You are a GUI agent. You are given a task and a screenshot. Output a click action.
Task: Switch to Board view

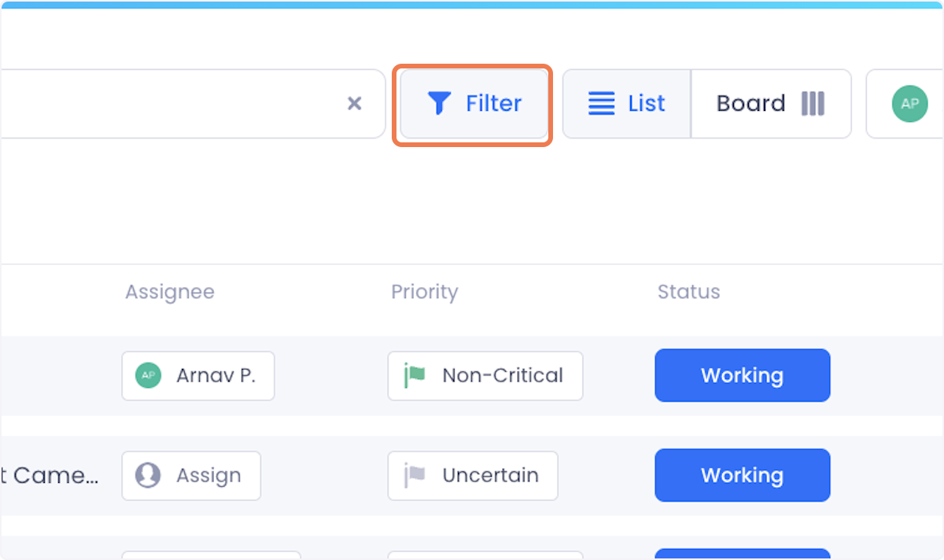(x=771, y=104)
